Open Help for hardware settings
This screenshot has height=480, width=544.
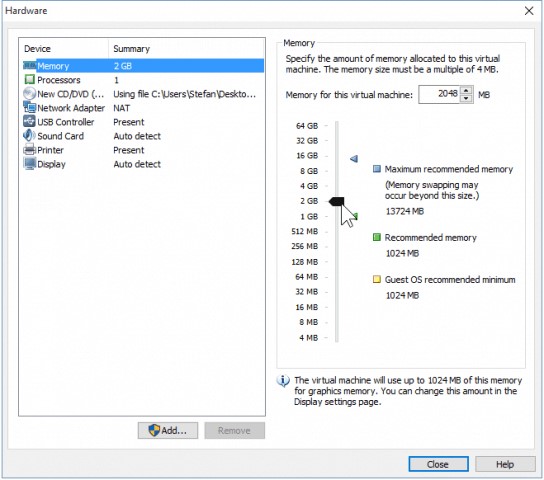coord(505,464)
